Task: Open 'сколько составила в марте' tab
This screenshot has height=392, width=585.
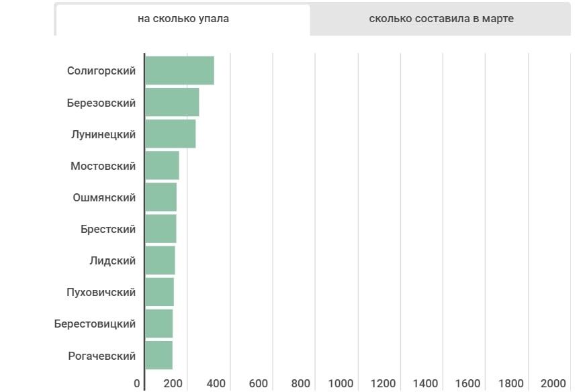Action: click(441, 19)
